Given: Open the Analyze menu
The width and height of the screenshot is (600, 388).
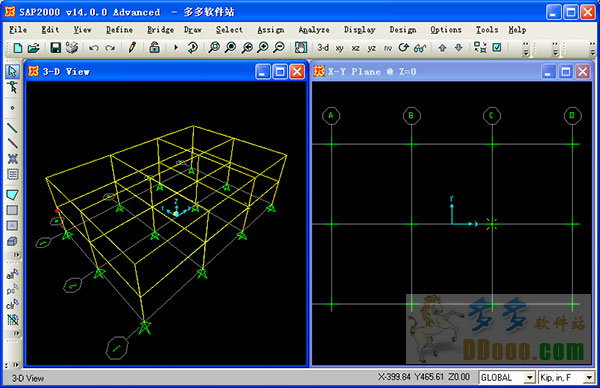Looking at the screenshot, I should click(x=314, y=30).
